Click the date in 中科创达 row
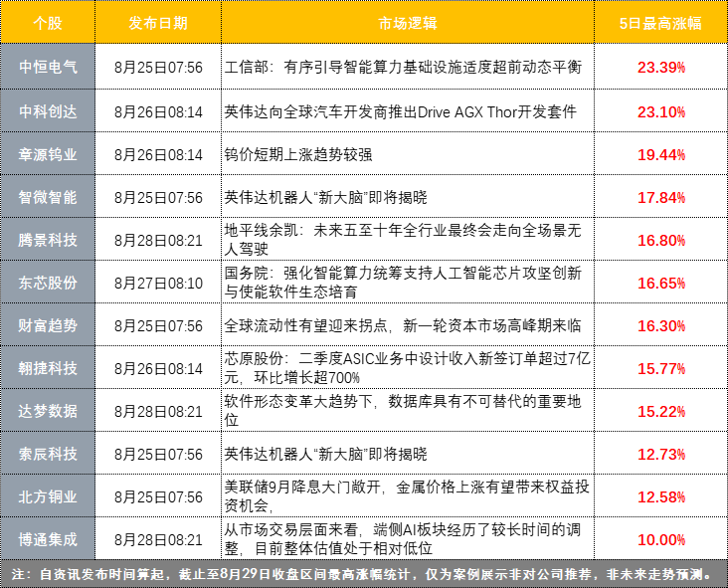The height and width of the screenshot is (588, 728). point(158,112)
